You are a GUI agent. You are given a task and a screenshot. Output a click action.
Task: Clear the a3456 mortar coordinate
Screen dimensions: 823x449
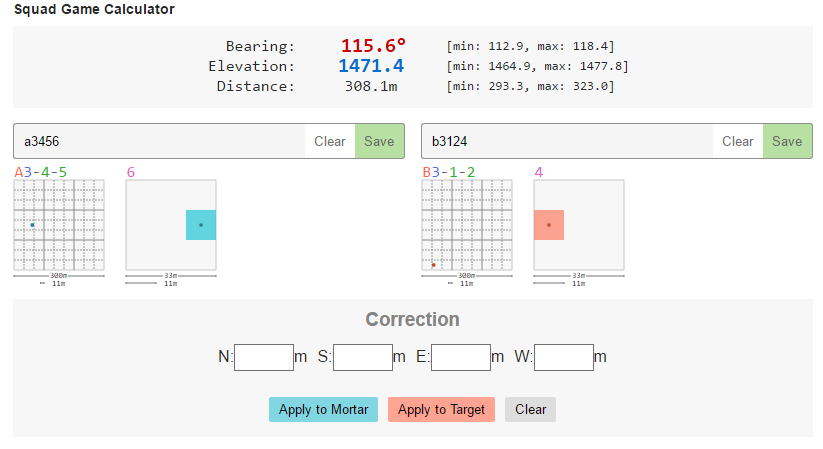point(329,141)
